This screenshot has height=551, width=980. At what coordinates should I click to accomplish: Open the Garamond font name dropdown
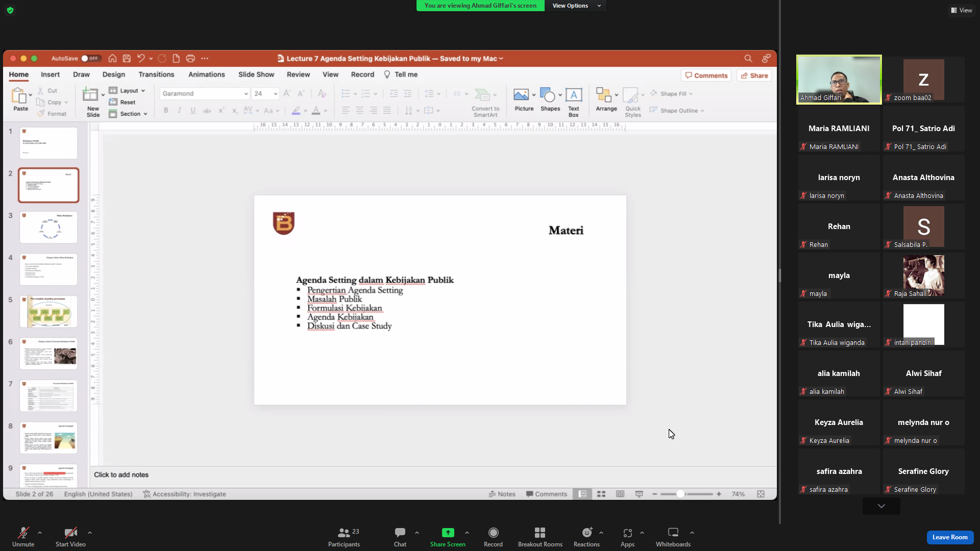tap(246, 94)
